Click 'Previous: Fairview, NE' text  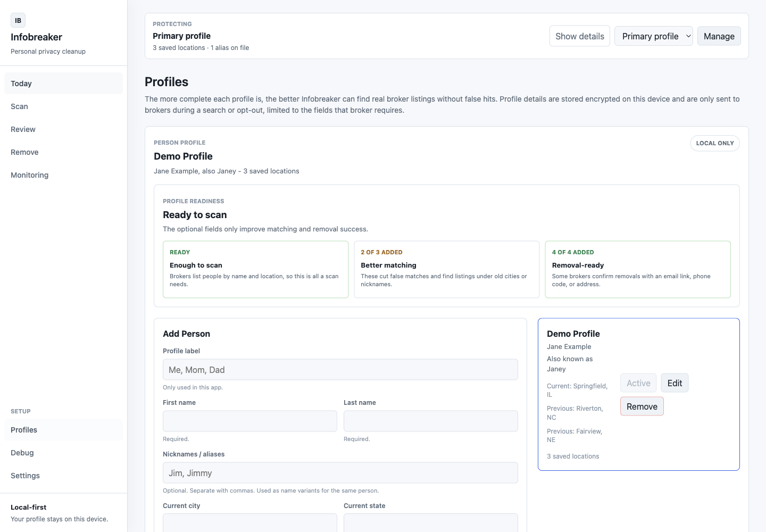pos(574,435)
